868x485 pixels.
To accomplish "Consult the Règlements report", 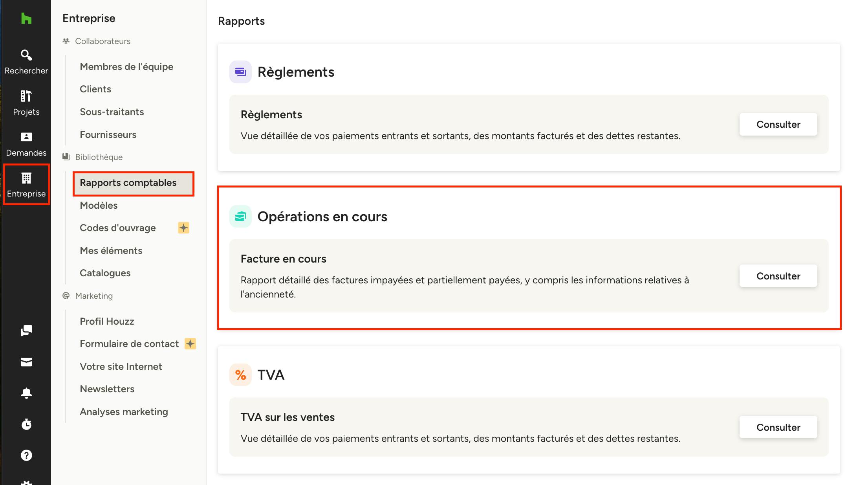I will point(778,125).
